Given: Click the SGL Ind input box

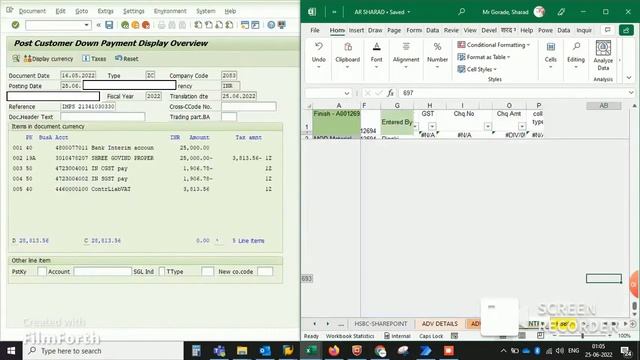Looking at the screenshot, I should pyautogui.click(x=162, y=271).
